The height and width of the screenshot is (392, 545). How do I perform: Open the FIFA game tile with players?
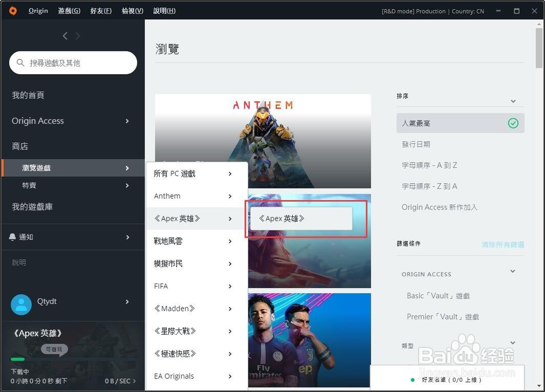pyautogui.click(x=310, y=340)
